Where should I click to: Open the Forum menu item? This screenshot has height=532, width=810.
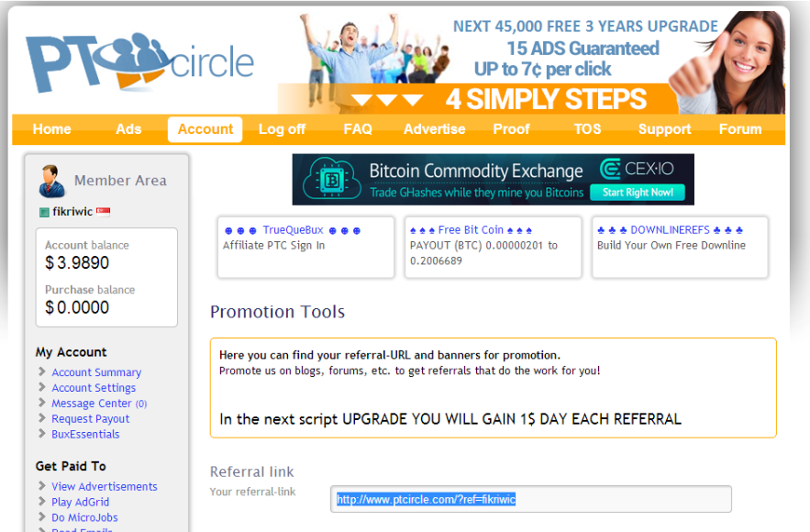point(740,129)
